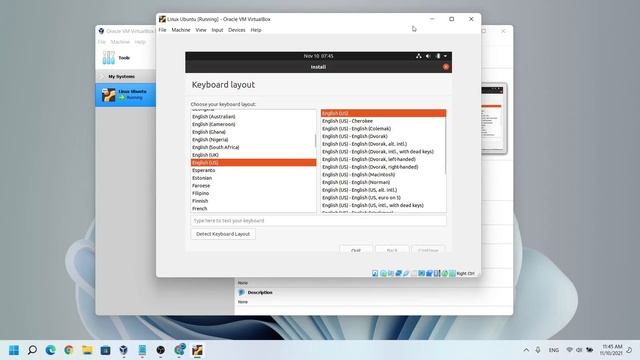The width and height of the screenshot is (640, 360).
Task: Click the keyboard test input field
Action: pos(318,220)
